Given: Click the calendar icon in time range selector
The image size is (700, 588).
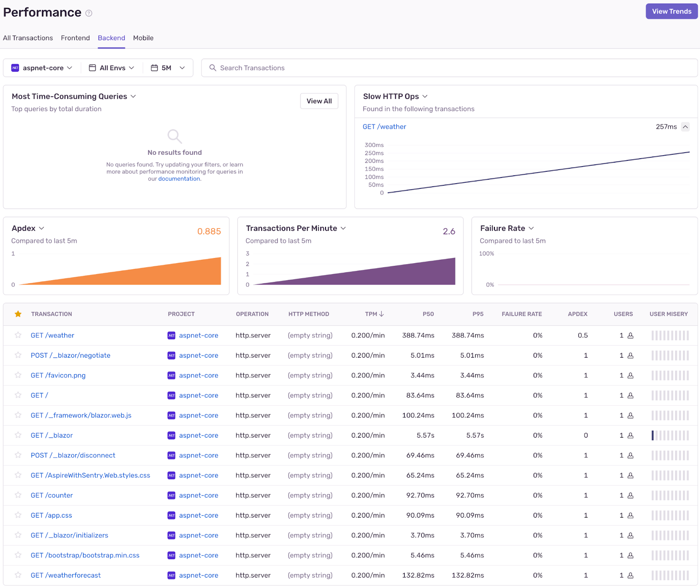Looking at the screenshot, I should [x=154, y=68].
